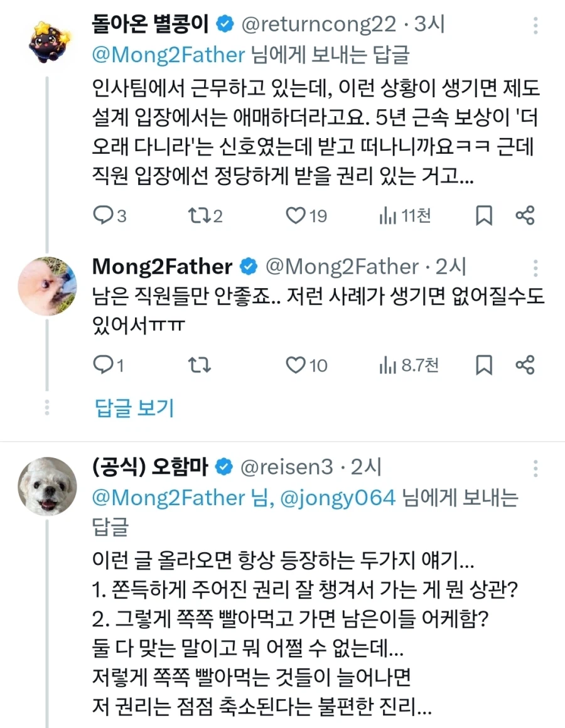Expand replies via 답글 보기 link
This screenshot has height=728, width=565.
point(133,408)
